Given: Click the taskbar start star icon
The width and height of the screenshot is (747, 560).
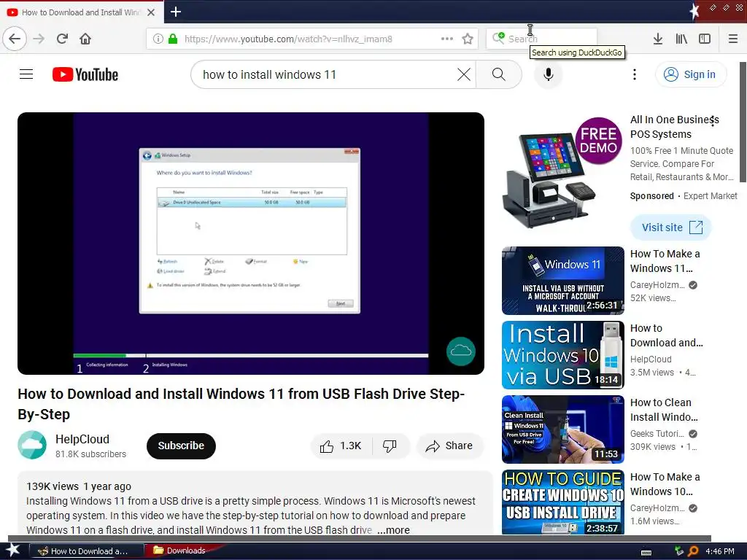Looking at the screenshot, I should click(12, 551).
